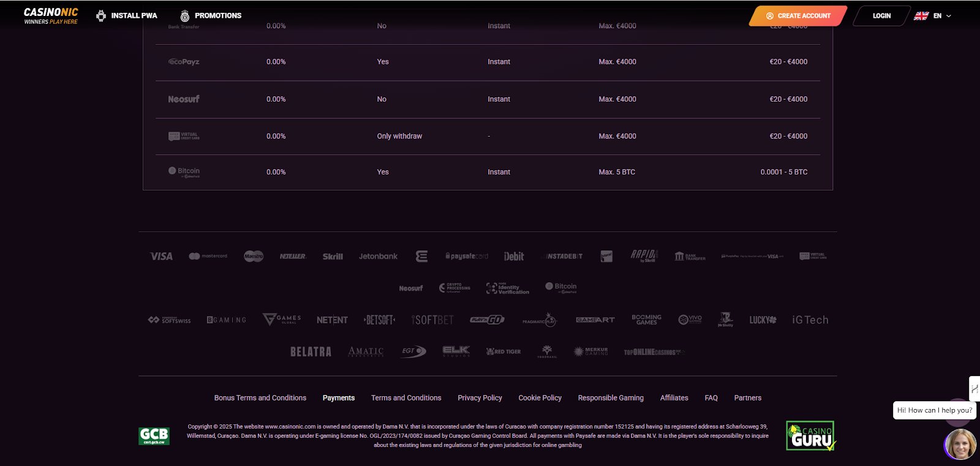Click the Login button
The image size is (980, 466).
(x=881, y=16)
